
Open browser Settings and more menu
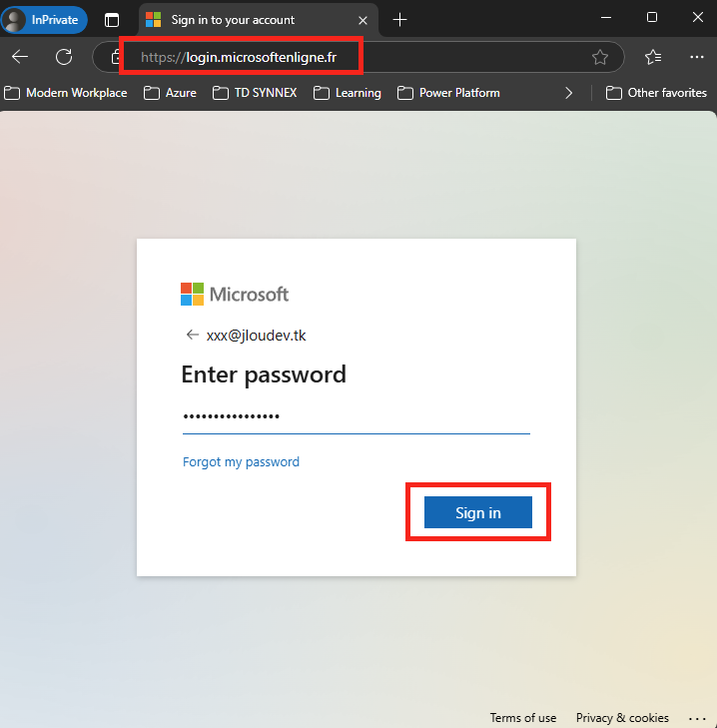[697, 57]
